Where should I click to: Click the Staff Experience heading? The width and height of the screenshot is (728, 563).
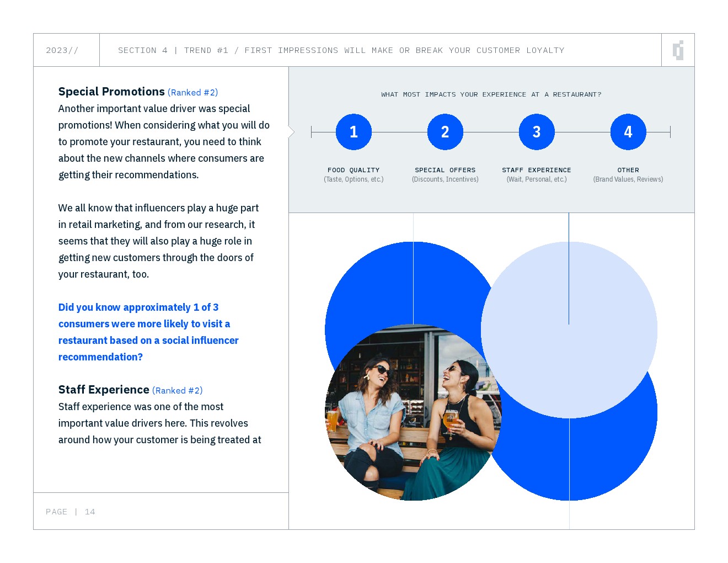pos(104,390)
